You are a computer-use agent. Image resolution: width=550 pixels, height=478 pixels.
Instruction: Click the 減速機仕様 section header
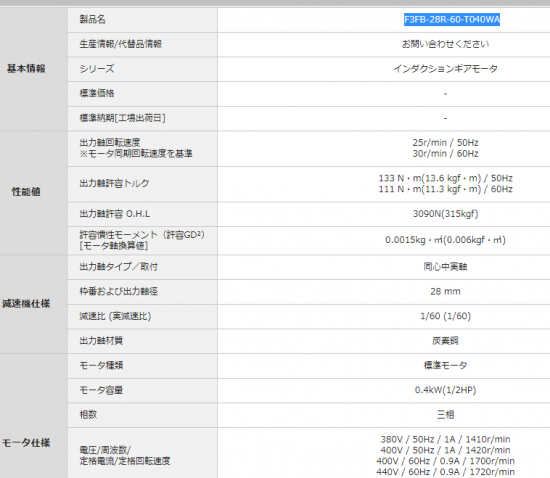click(x=26, y=303)
